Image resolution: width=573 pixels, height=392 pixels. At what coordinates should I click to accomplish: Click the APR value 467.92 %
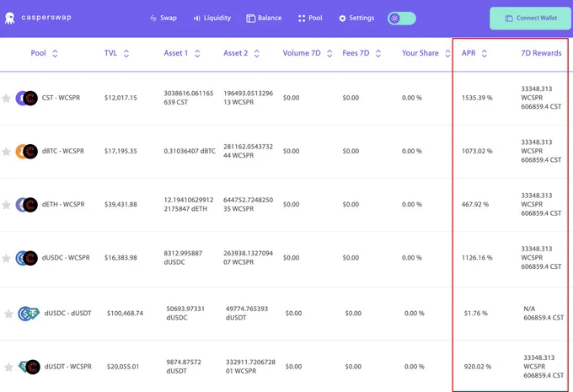click(x=475, y=204)
